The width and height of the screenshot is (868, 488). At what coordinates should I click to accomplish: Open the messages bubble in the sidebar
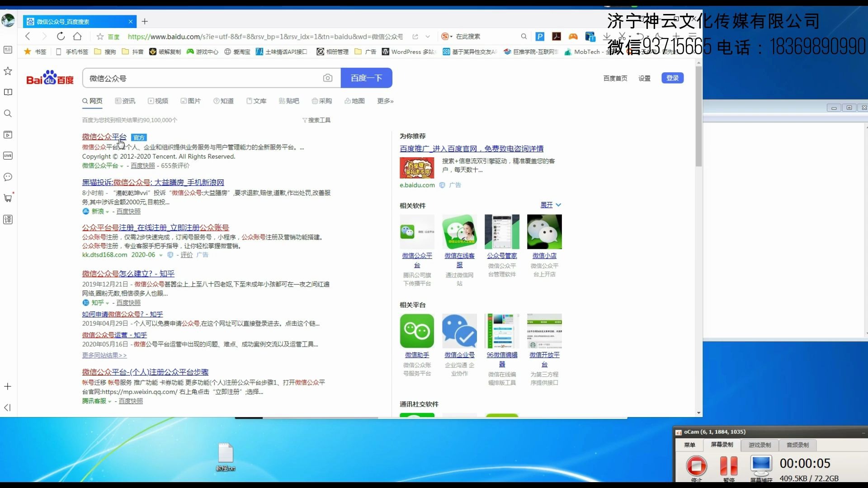tap(7, 177)
